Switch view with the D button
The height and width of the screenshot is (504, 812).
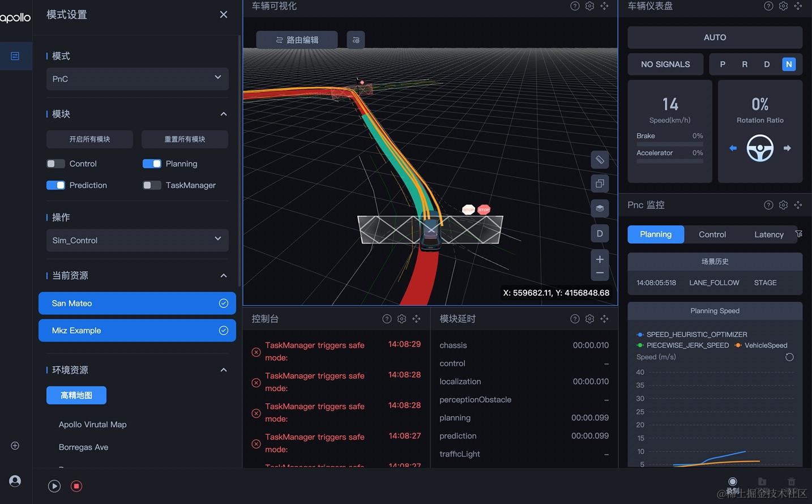[x=600, y=233]
